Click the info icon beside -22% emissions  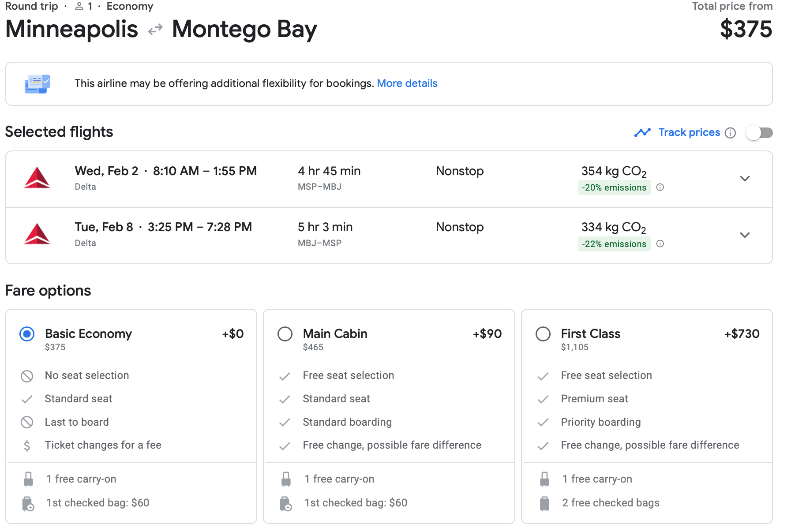(x=660, y=244)
